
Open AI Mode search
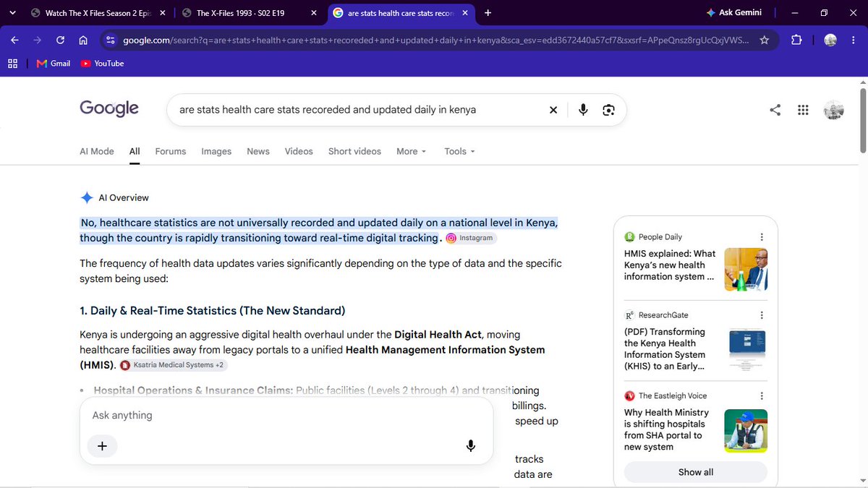coord(97,151)
